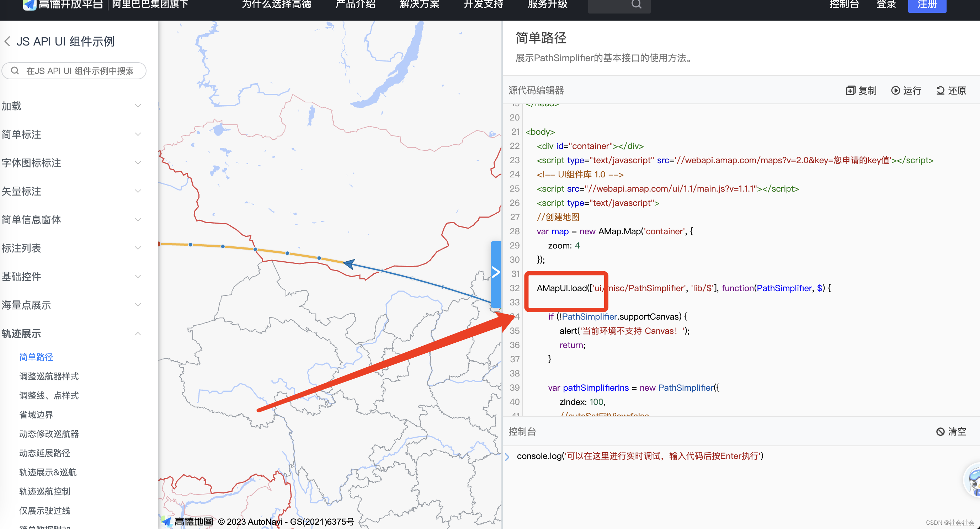Click the console prompt chevron icon

coord(507,456)
